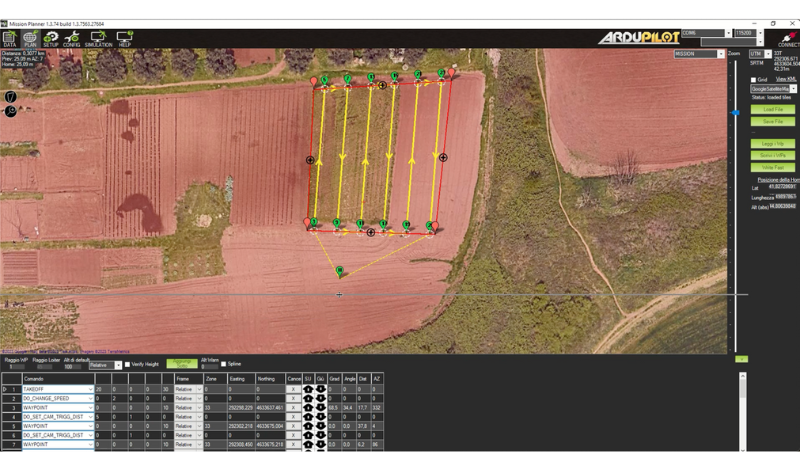Open the DO_CHANGE_SPEED command dropdown
The height and width of the screenshot is (470, 800).
(x=90, y=399)
